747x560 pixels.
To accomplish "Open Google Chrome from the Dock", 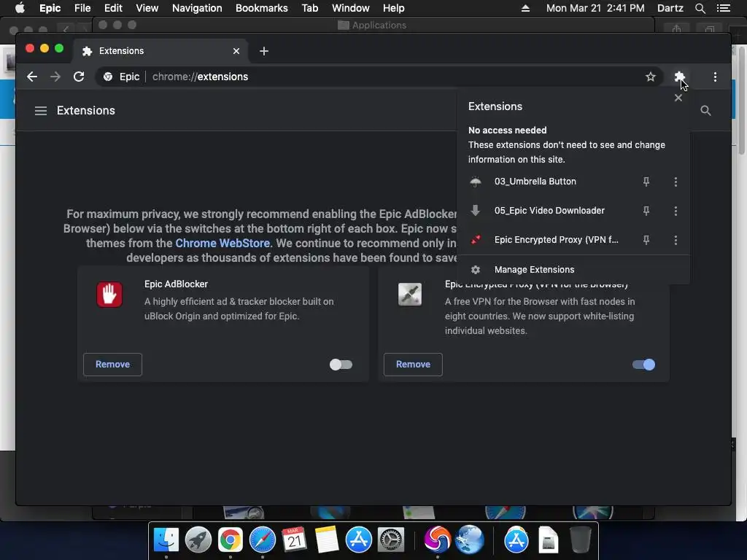I will point(230,540).
